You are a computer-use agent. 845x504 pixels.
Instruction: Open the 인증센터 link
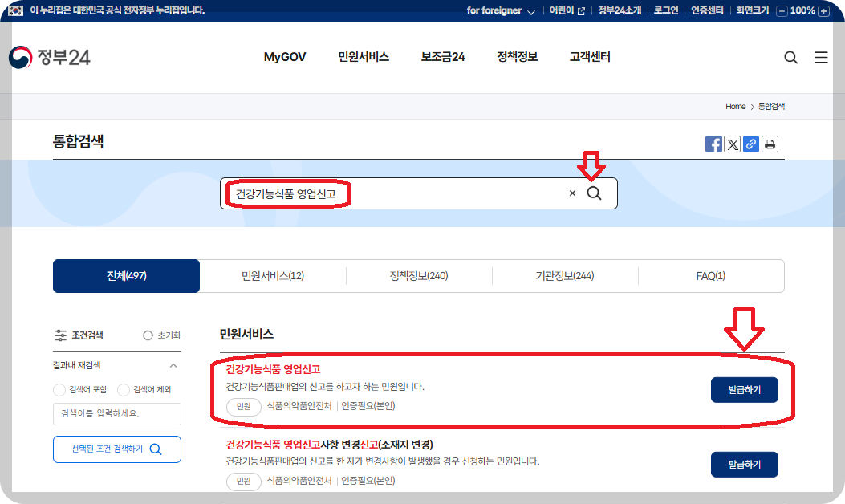[x=707, y=10]
